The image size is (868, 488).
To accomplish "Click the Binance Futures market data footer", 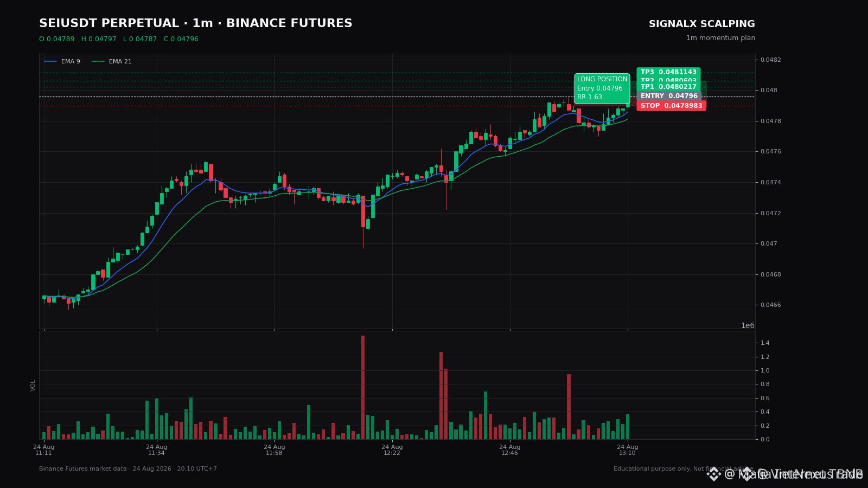I will coord(128,469).
